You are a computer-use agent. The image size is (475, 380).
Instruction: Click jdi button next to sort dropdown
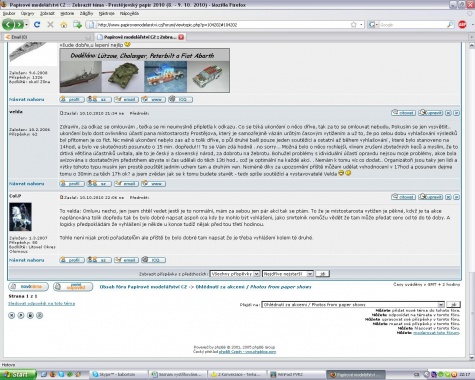(x=322, y=274)
